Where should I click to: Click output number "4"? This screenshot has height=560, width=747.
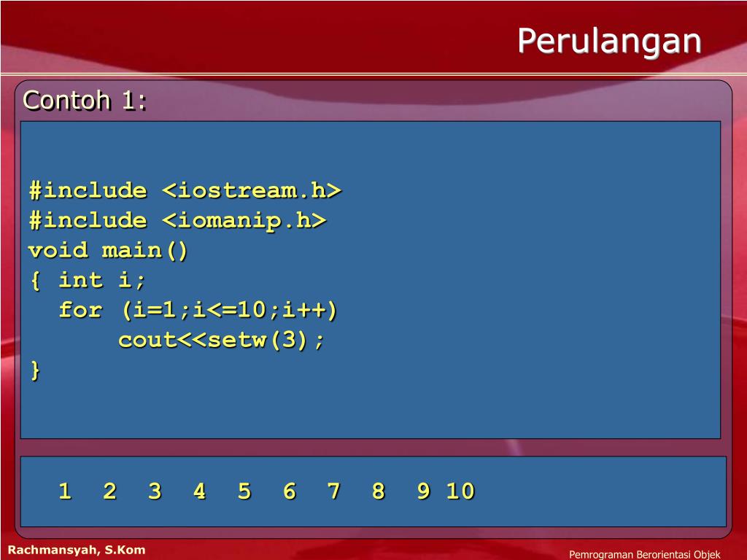(x=200, y=491)
